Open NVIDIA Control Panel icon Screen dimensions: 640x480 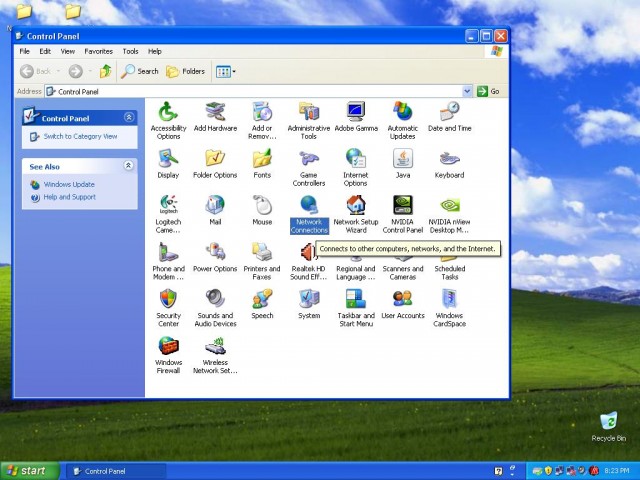402,205
